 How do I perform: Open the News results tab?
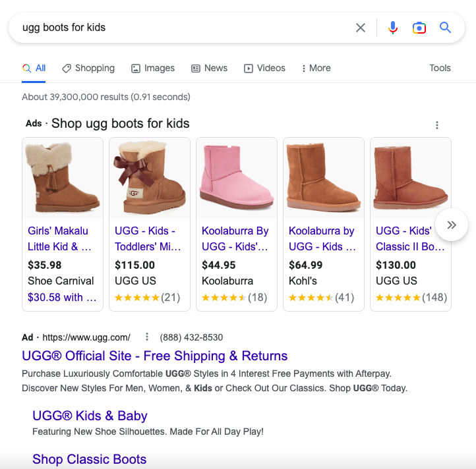(209, 69)
